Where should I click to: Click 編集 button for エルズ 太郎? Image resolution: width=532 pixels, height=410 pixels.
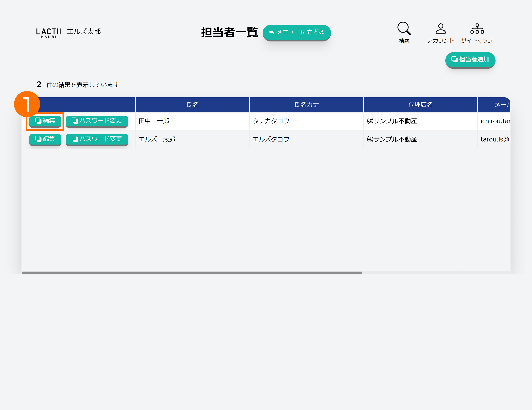point(45,139)
